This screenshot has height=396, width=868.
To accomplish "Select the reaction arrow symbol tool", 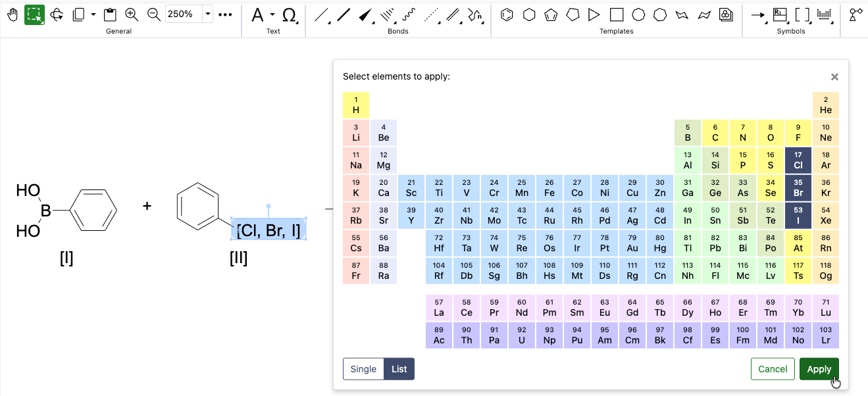I will point(758,14).
